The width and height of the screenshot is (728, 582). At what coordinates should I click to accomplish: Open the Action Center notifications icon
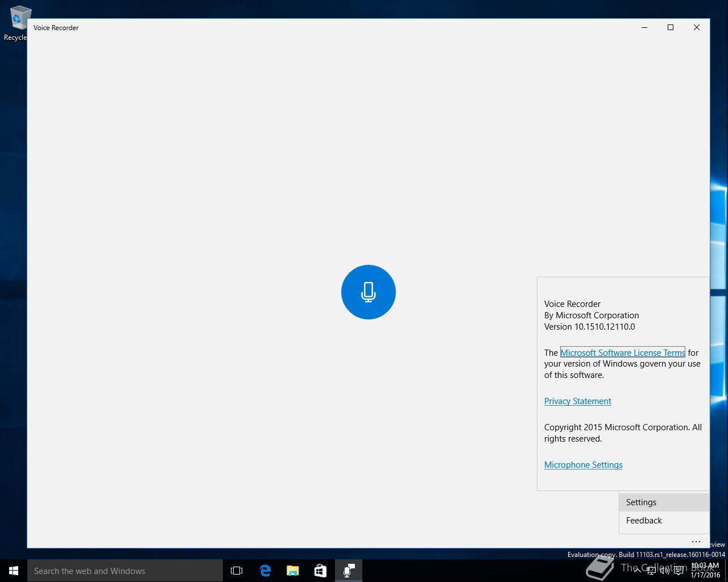pyautogui.click(x=679, y=571)
